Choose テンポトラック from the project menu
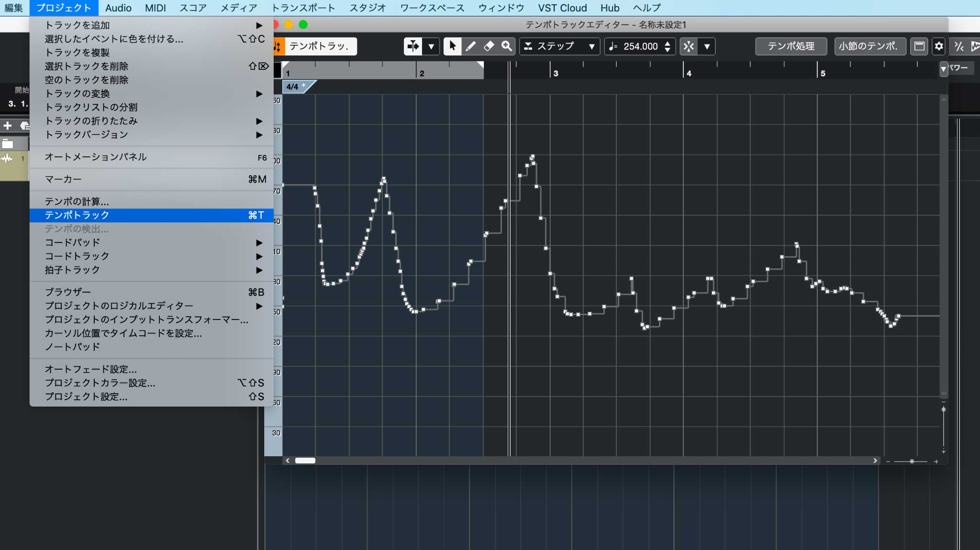Image resolution: width=980 pixels, height=550 pixels. pyautogui.click(x=151, y=215)
